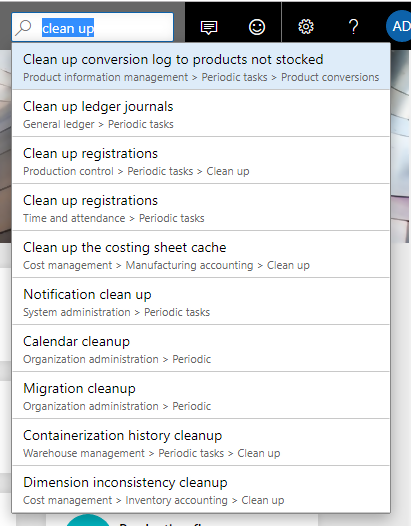The height and width of the screenshot is (526, 411).
Task: Click the System administration > Periodic tasks path
Action: (x=116, y=312)
